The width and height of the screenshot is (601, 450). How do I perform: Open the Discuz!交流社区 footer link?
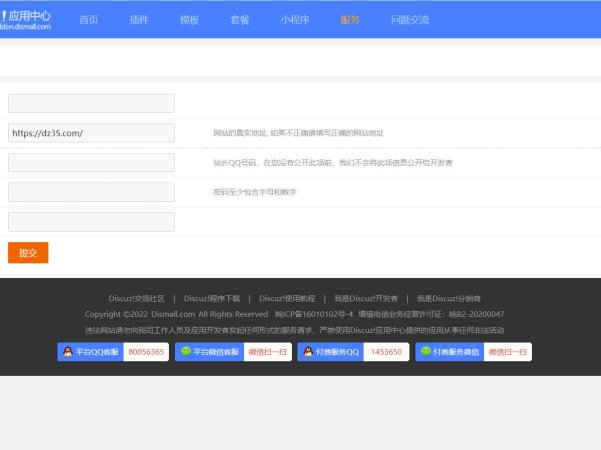136,298
